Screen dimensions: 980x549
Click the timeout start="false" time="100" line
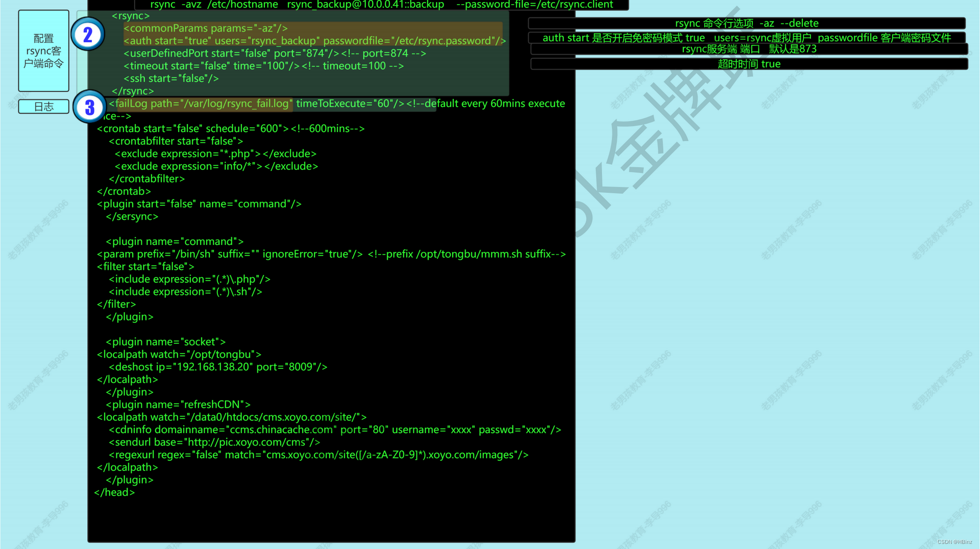click(263, 66)
